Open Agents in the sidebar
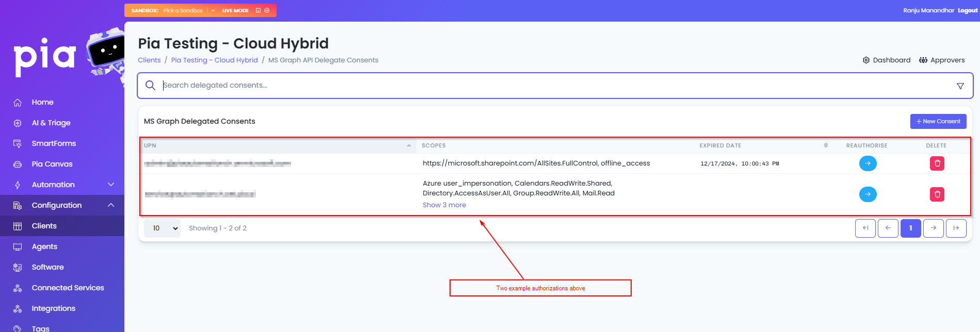 (44, 246)
